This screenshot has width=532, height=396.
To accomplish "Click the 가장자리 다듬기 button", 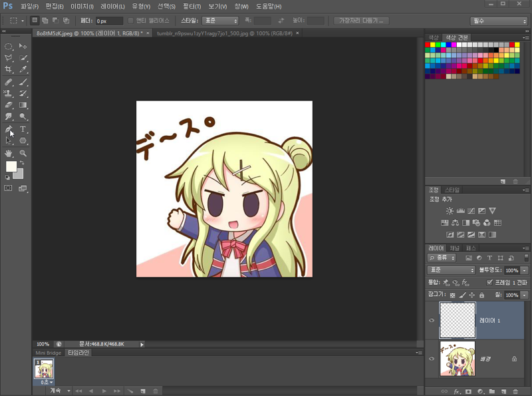I will pos(361,21).
